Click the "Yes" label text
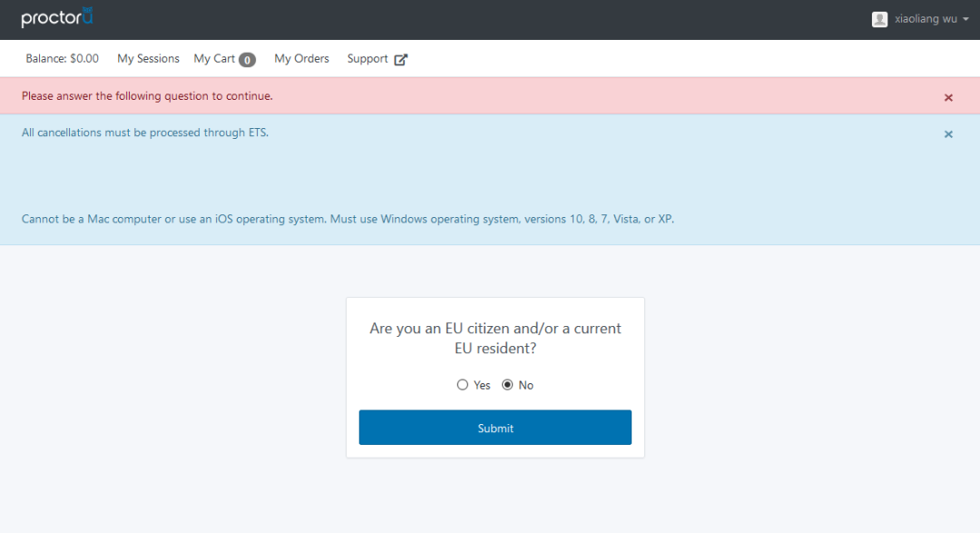The width and height of the screenshot is (980, 533). pos(482,385)
